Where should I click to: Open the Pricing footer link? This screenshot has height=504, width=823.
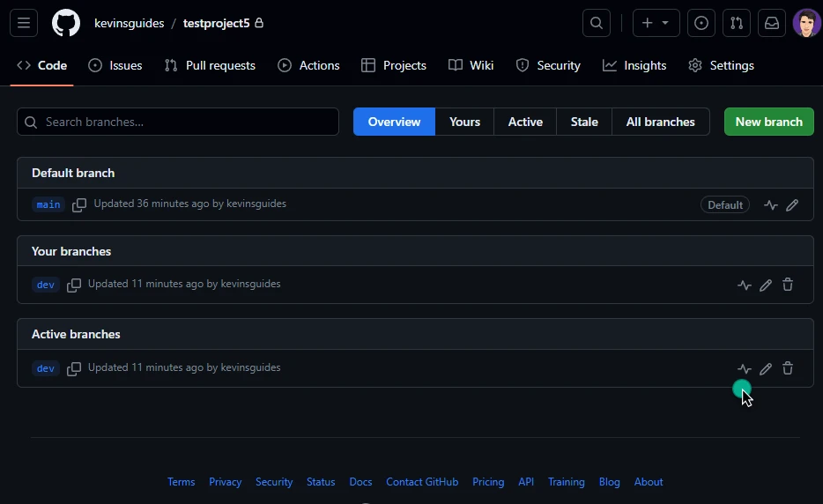point(488,482)
